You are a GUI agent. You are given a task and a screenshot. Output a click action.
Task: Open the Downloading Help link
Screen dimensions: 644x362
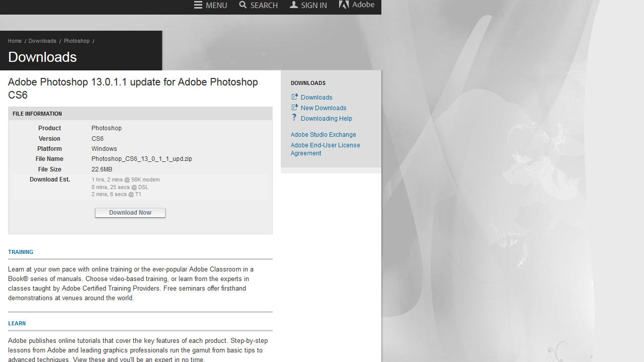327,119
